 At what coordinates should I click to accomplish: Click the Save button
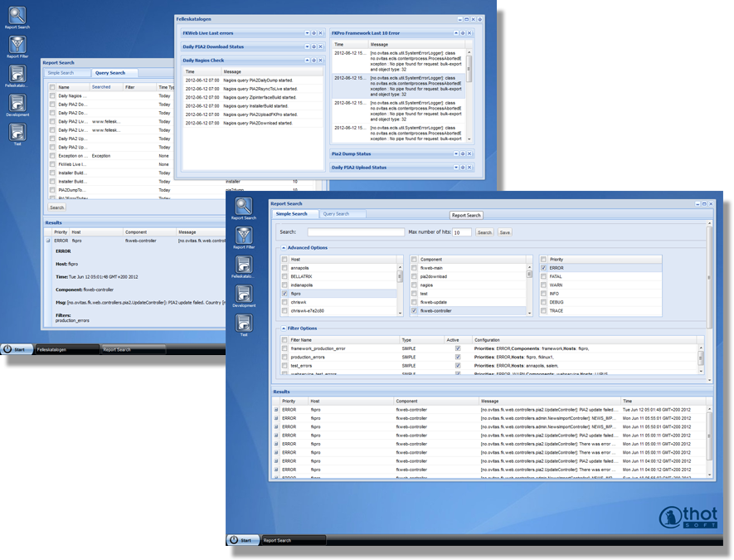[x=504, y=232]
